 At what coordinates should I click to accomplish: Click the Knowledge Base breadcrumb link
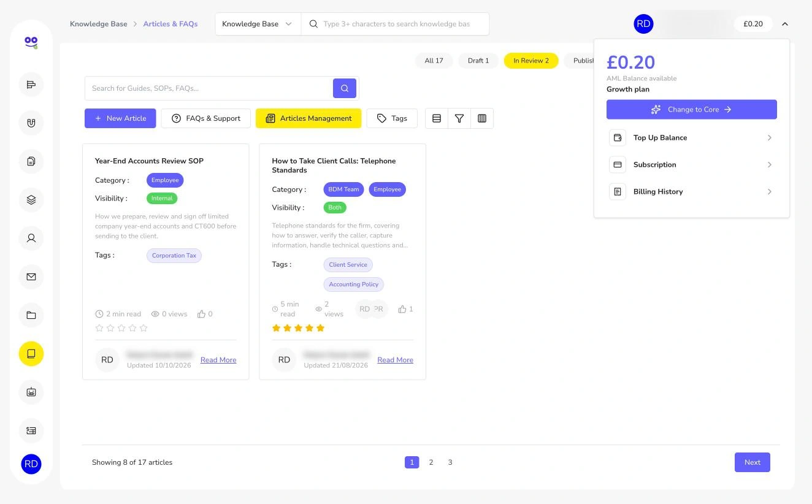point(99,24)
